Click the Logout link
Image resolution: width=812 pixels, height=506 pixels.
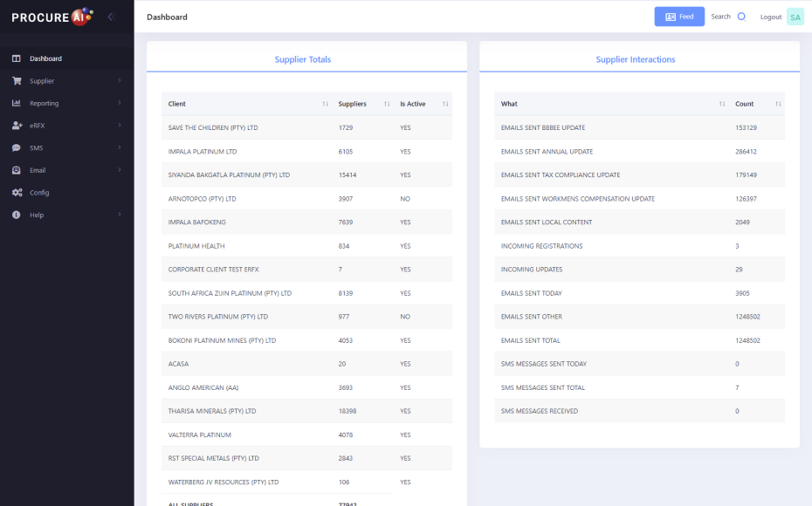tap(771, 17)
